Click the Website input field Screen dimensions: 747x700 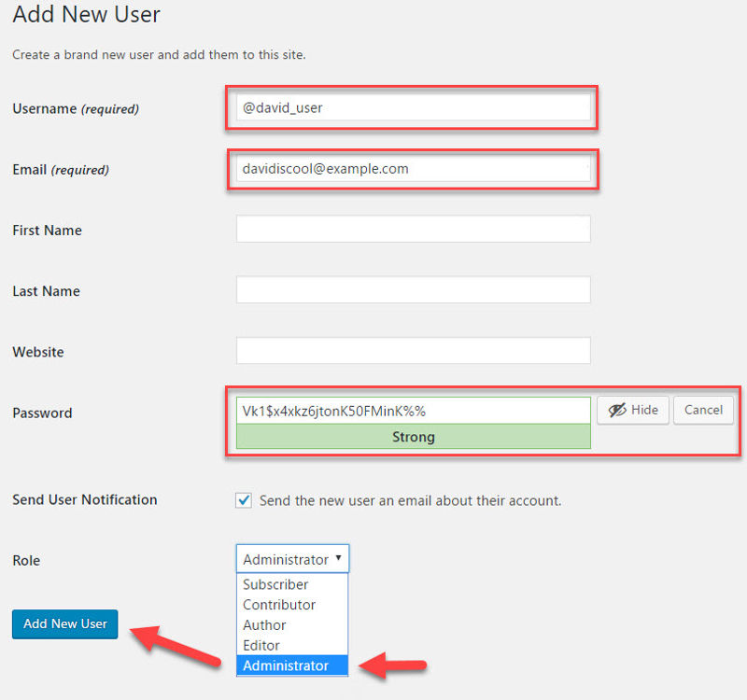coord(413,352)
